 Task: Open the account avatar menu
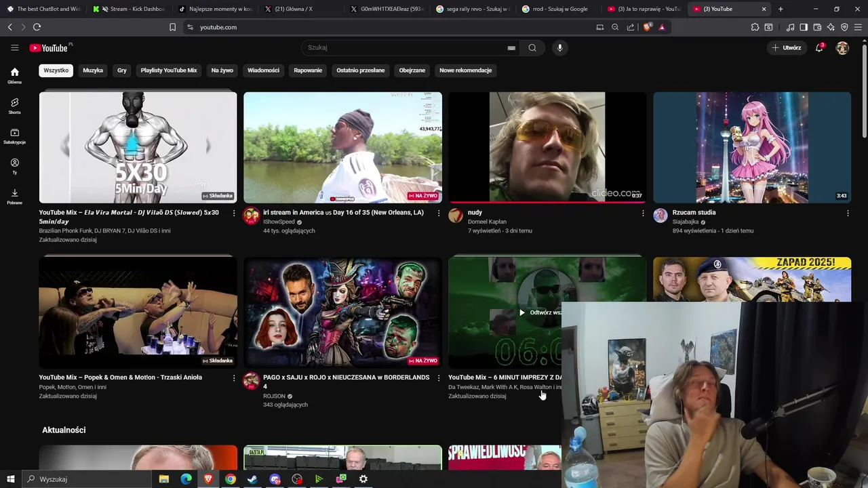click(842, 47)
